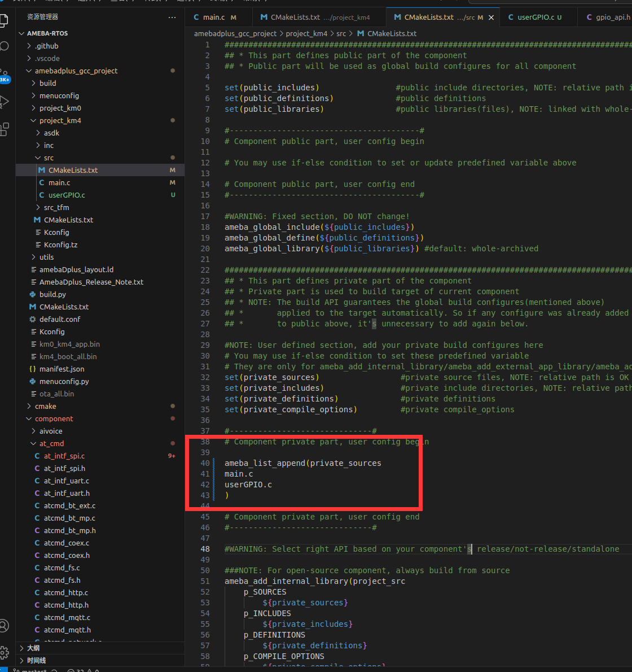The width and height of the screenshot is (632, 672).
Task: Open main.c in the src folder
Action: [100, 182]
